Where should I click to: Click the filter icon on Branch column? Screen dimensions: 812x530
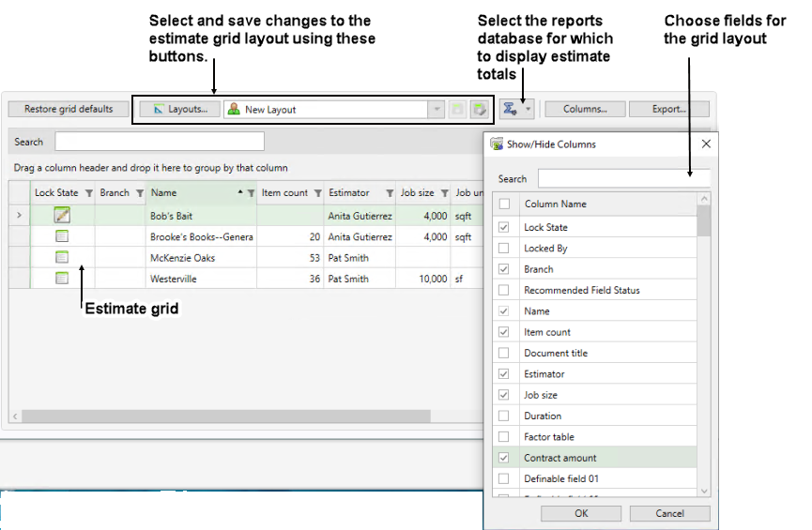click(139, 193)
